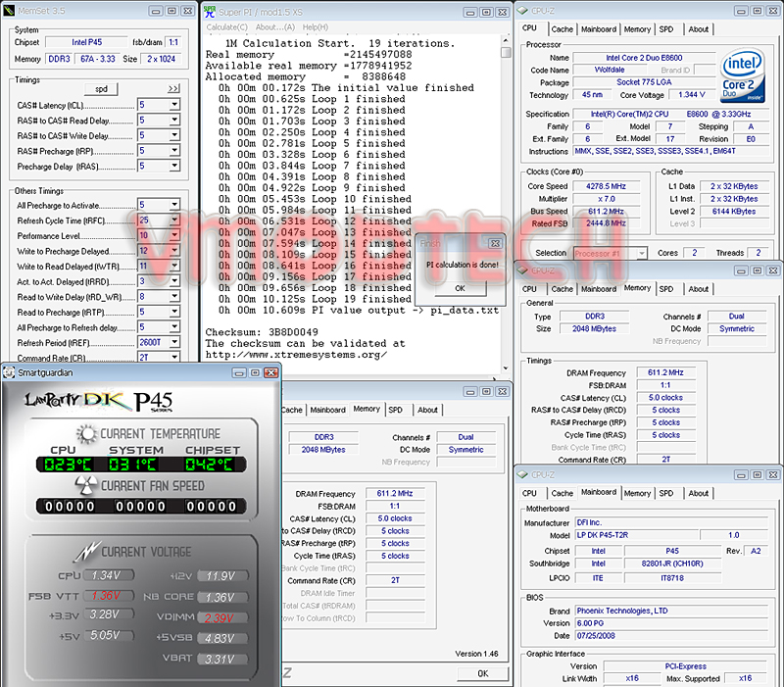Click the current voltage lightning icon
Image resolution: width=784 pixels, height=687 pixels.
[x=87, y=551]
